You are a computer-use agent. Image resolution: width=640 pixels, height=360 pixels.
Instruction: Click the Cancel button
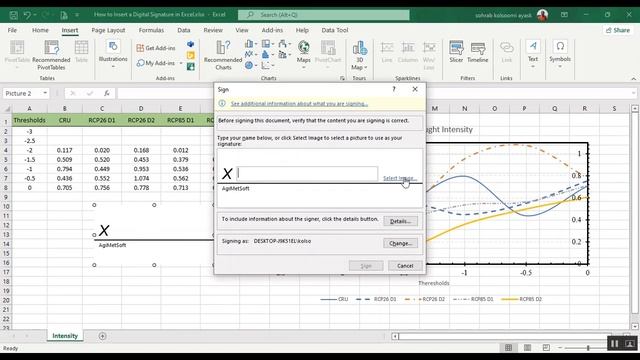click(405, 266)
